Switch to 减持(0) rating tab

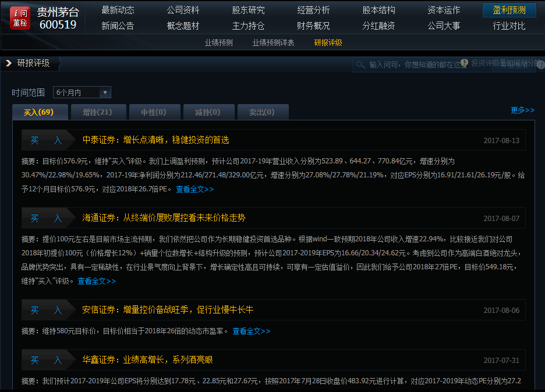coord(209,112)
